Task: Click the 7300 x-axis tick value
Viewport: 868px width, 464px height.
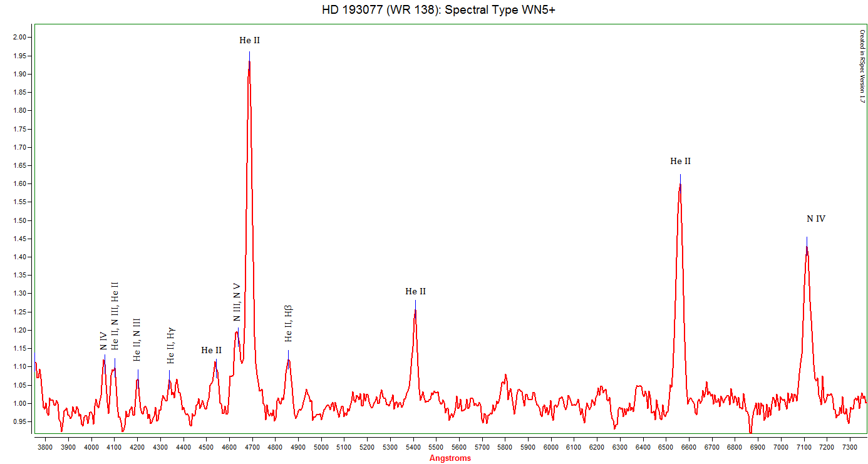Action: point(850,447)
